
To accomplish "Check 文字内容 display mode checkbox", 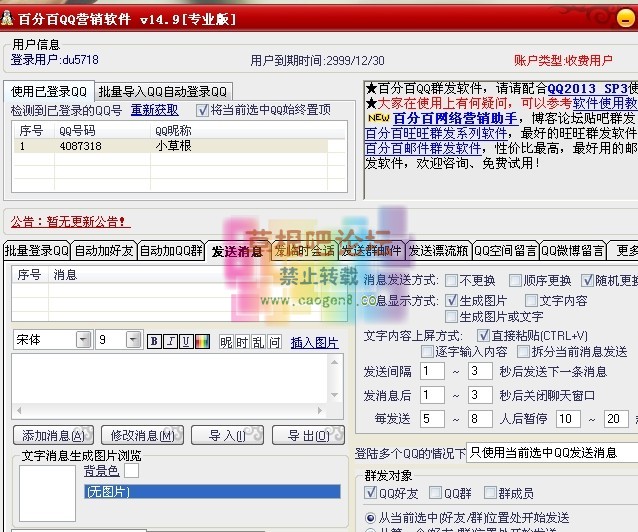I will pos(531,300).
